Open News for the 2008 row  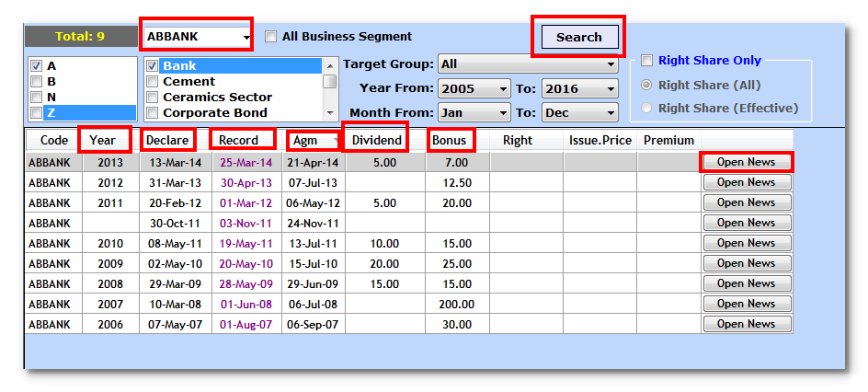click(x=747, y=283)
